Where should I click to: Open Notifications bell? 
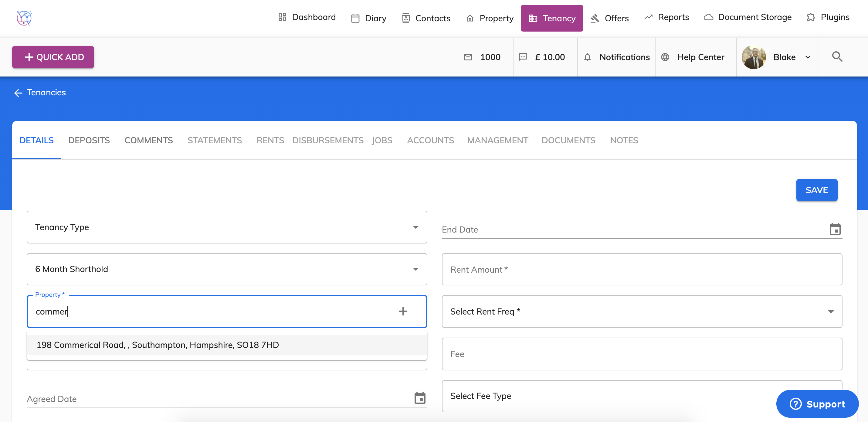tap(587, 57)
